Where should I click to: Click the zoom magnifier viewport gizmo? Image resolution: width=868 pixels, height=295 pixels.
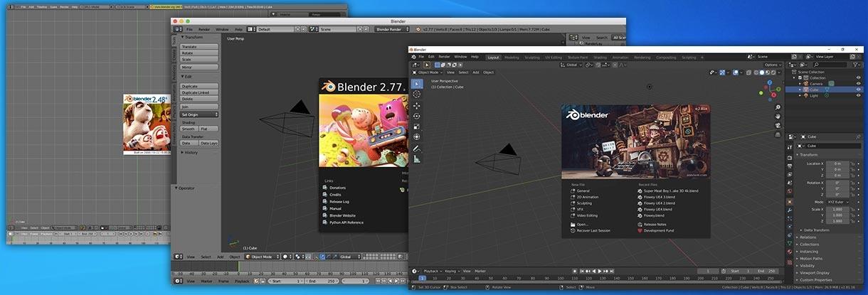pyautogui.click(x=778, y=107)
